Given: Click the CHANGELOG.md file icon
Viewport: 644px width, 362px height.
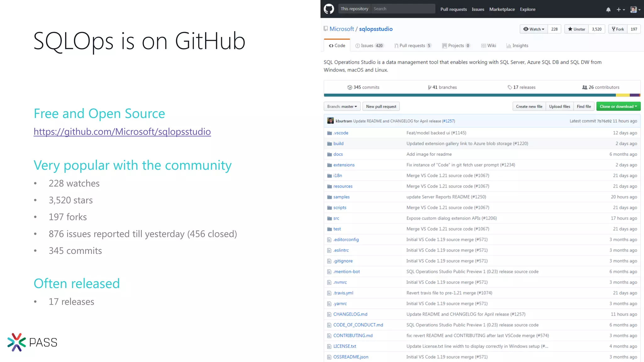Looking at the screenshot, I should pyautogui.click(x=329, y=314).
